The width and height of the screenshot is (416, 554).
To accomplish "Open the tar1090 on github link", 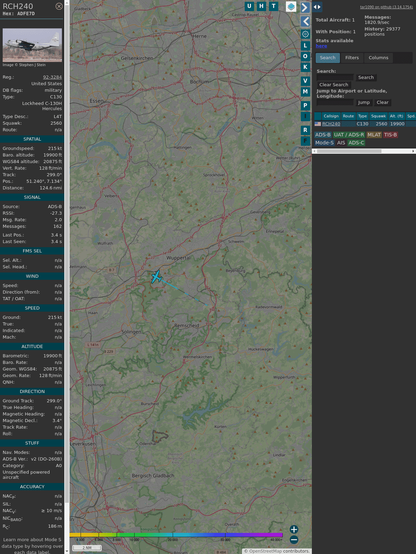I will coord(386,7).
